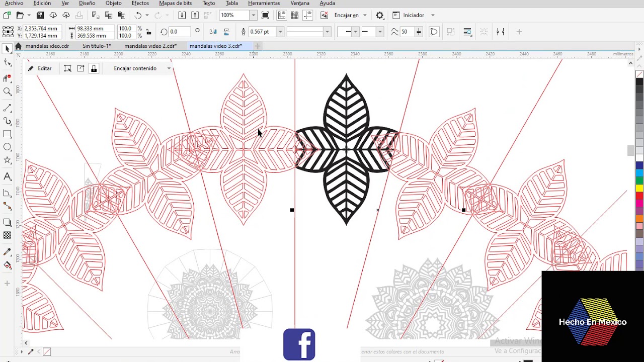Select the Rectangle tool

[7, 134]
